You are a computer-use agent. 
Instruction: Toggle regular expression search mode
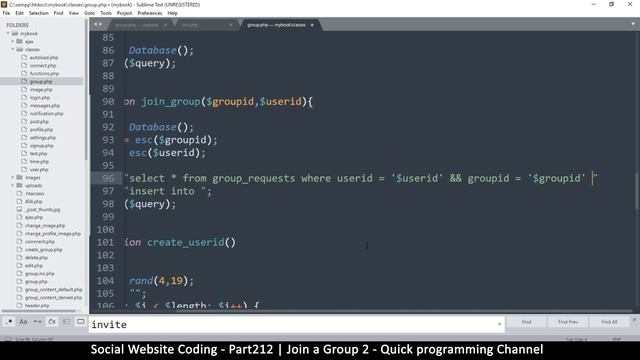[x=9, y=322]
